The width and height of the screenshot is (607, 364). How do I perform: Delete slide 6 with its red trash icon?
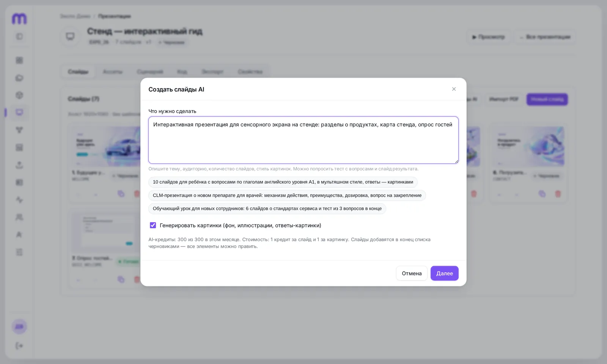[x=558, y=194]
